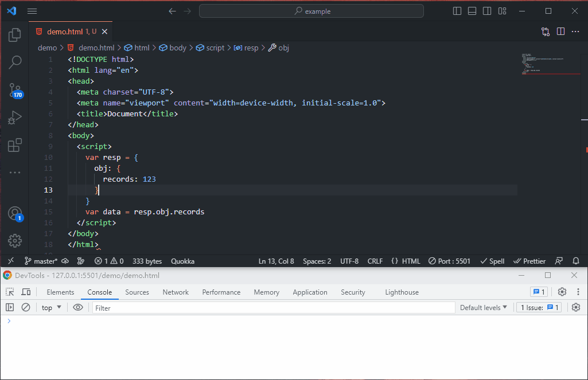Toggle the bottom panel layout
Screen dimensions: 588x380
click(472, 11)
